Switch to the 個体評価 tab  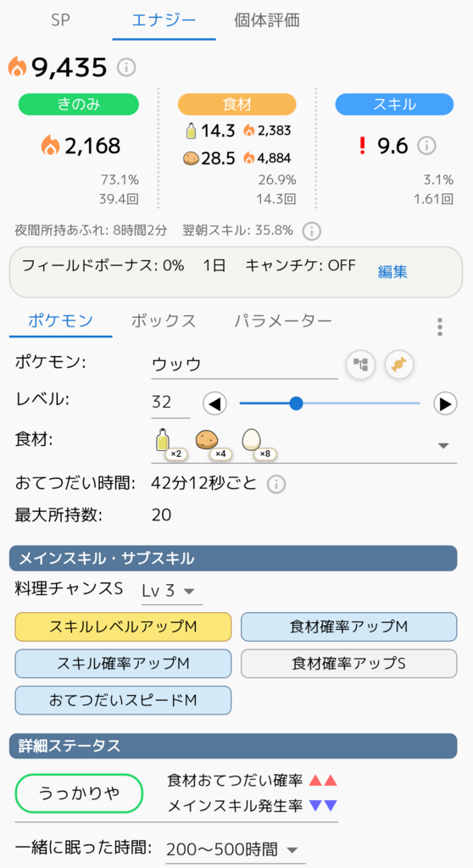[266, 20]
